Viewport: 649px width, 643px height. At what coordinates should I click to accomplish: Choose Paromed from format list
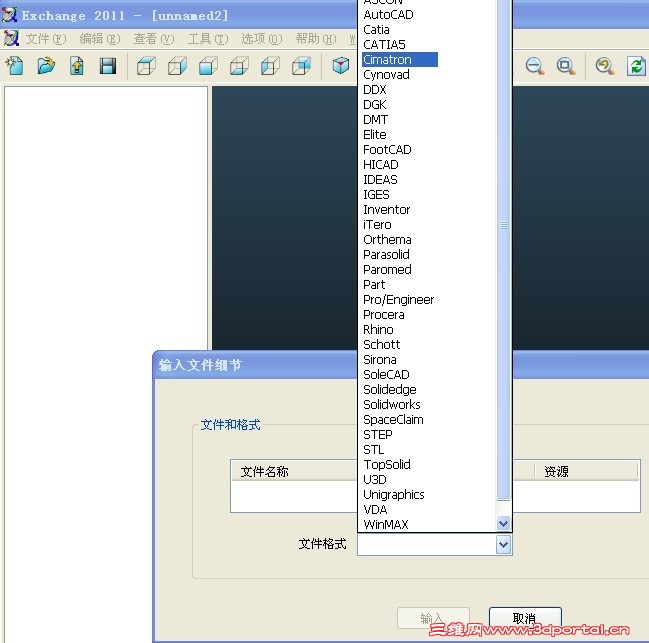click(x=387, y=270)
